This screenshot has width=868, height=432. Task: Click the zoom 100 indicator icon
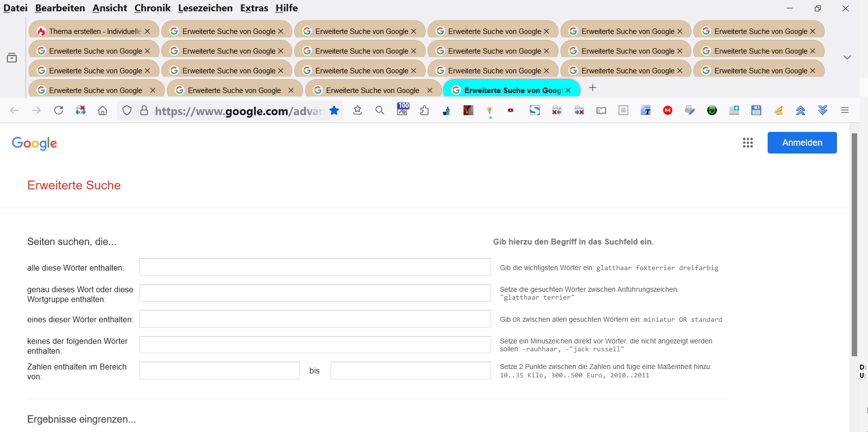(x=403, y=109)
